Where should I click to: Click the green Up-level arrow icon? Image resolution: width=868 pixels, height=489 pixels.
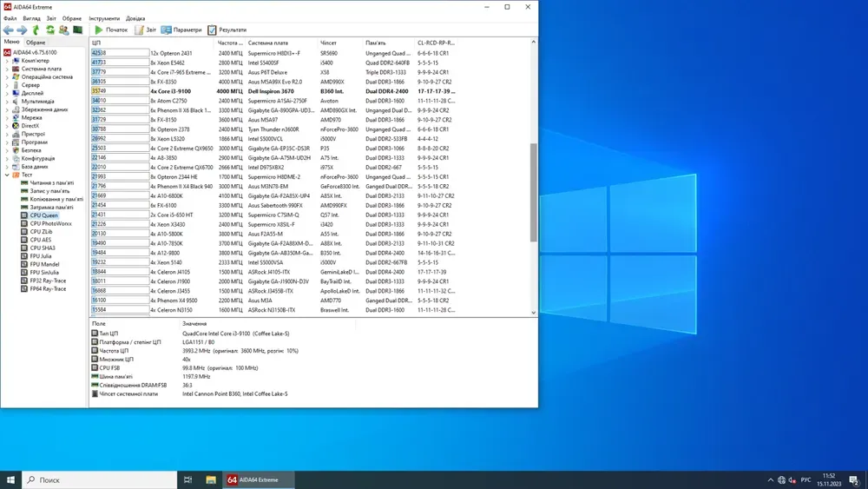tap(36, 30)
